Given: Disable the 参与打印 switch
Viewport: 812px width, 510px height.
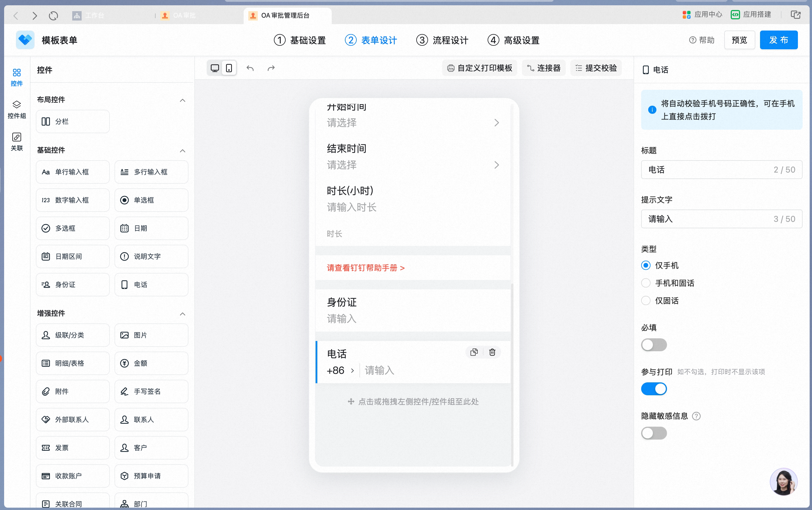Looking at the screenshot, I should click(x=654, y=389).
